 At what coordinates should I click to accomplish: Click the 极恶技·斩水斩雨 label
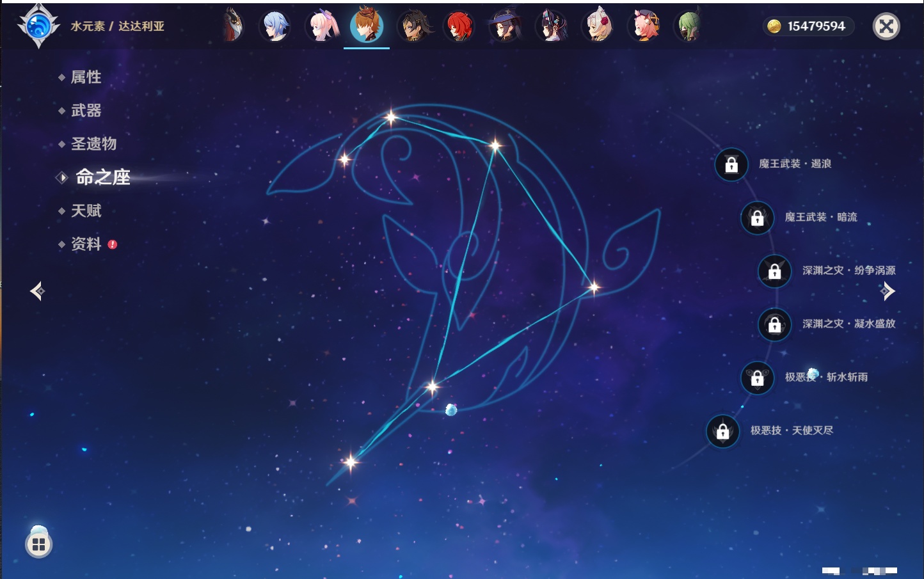[x=826, y=377]
